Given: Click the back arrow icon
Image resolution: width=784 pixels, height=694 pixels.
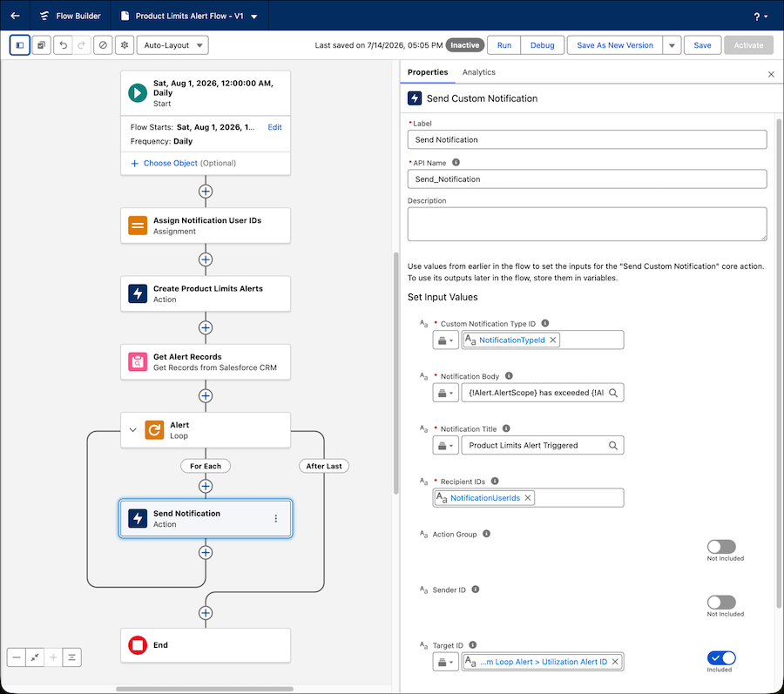Looking at the screenshot, I should coord(15,16).
